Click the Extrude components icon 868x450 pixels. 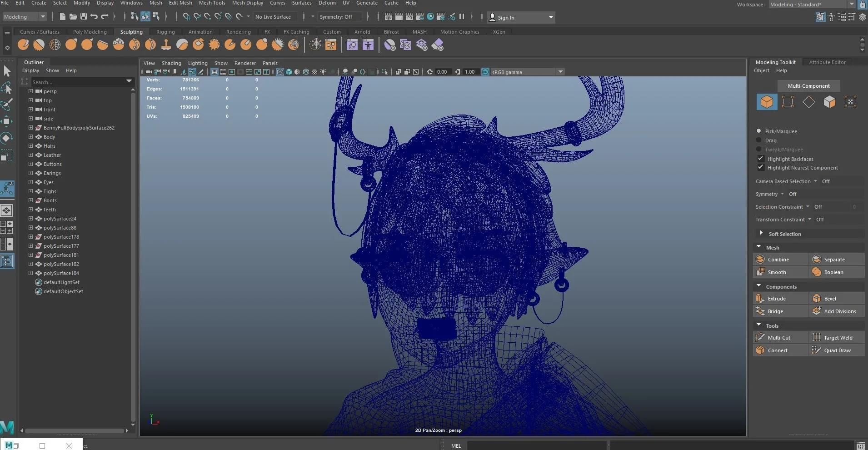pyautogui.click(x=760, y=299)
